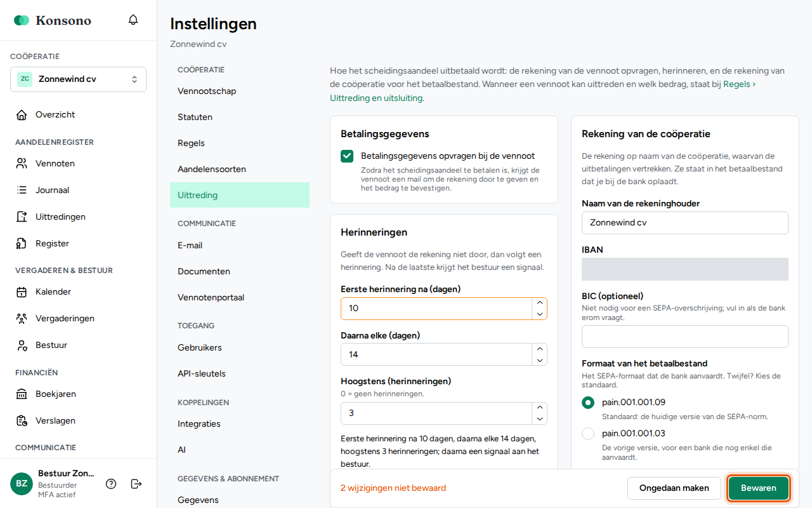Open the E-mail settings section

click(240, 246)
